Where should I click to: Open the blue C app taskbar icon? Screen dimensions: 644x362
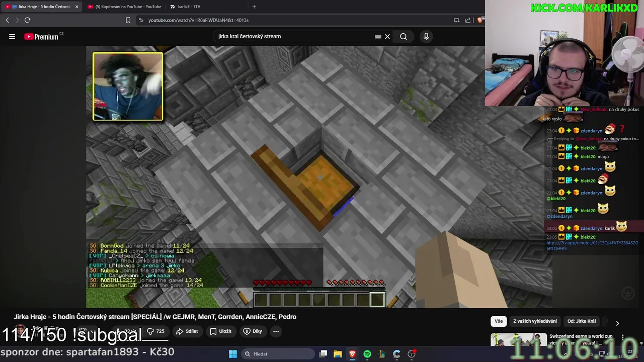click(396, 354)
